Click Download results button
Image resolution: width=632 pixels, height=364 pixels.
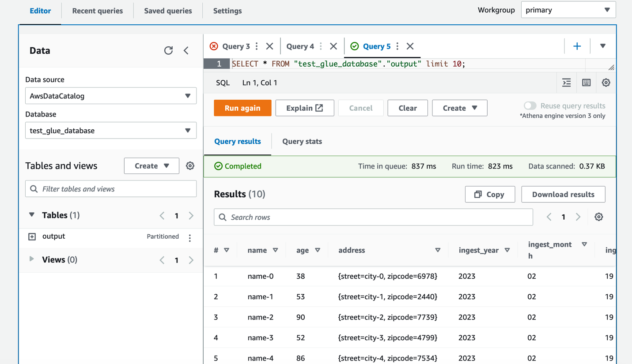(x=563, y=194)
